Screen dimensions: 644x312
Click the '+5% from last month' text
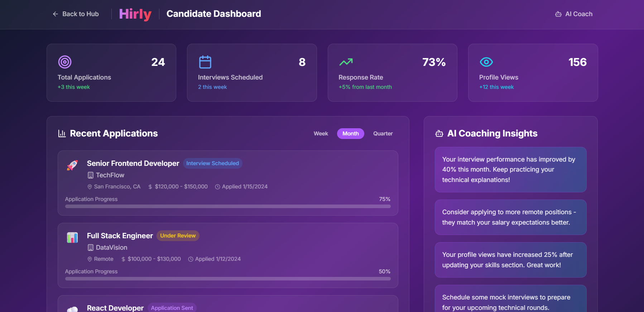pos(365,87)
